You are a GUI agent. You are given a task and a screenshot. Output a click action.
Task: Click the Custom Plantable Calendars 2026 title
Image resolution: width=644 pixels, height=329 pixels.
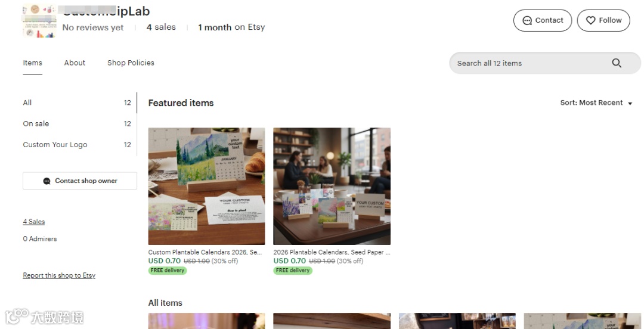[205, 252]
